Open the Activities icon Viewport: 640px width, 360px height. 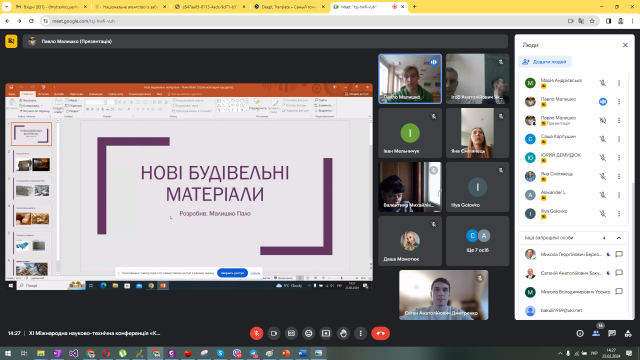tap(628, 333)
